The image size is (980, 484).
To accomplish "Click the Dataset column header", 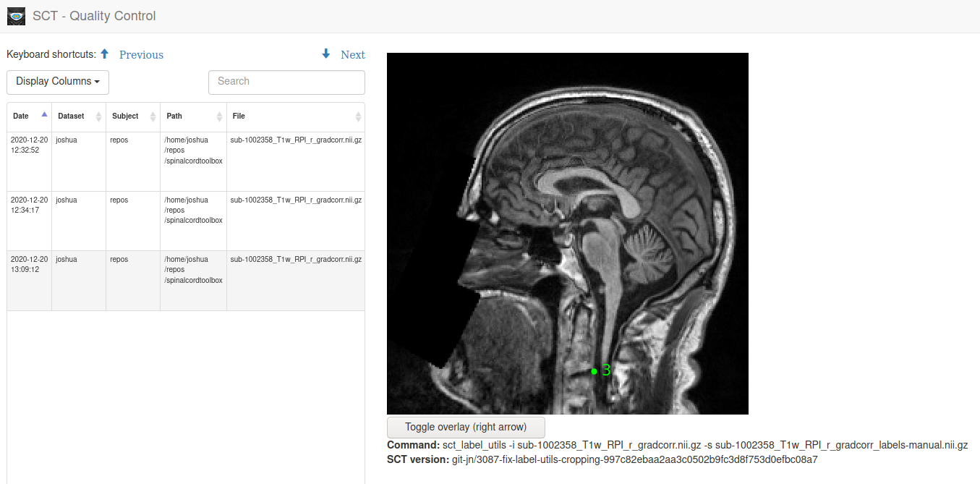I will click(79, 116).
